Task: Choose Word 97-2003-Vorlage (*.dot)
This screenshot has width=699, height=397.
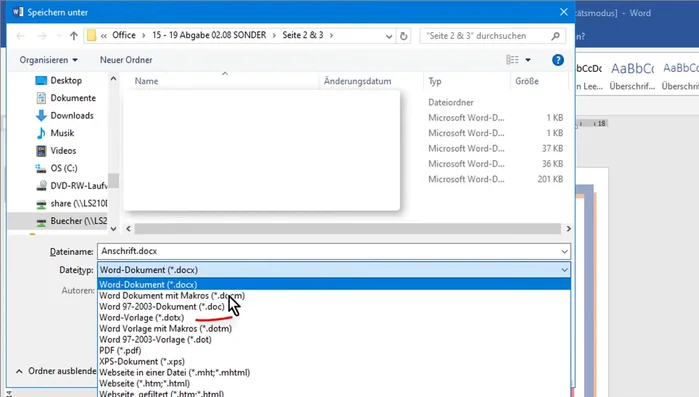Action: (334, 340)
